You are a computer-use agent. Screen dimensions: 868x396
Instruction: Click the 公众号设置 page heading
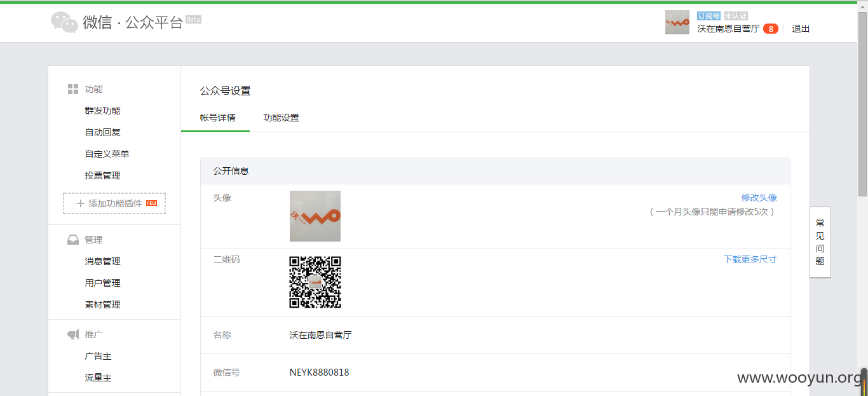226,91
